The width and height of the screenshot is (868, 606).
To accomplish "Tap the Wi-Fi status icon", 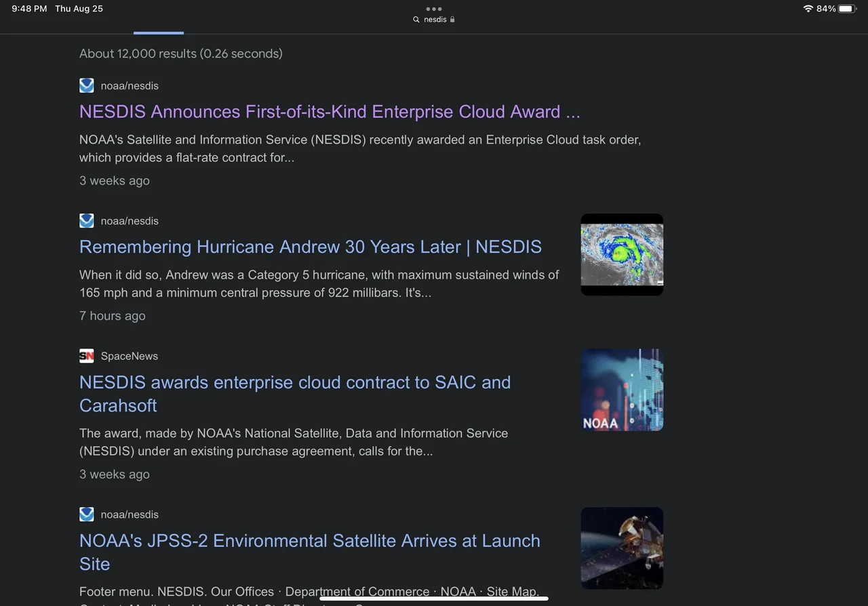I will pyautogui.click(x=808, y=9).
